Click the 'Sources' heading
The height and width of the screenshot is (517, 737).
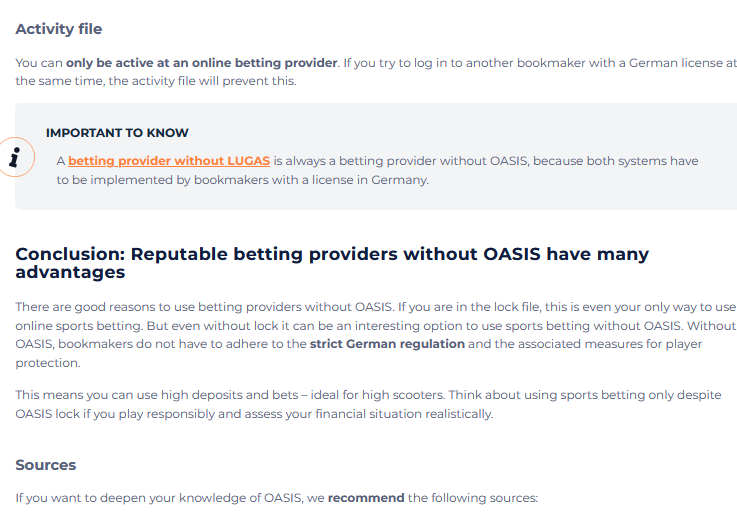pyautogui.click(x=46, y=465)
